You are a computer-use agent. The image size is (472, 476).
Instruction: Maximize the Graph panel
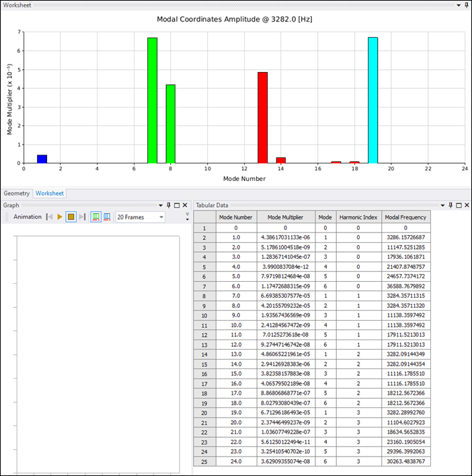point(177,205)
